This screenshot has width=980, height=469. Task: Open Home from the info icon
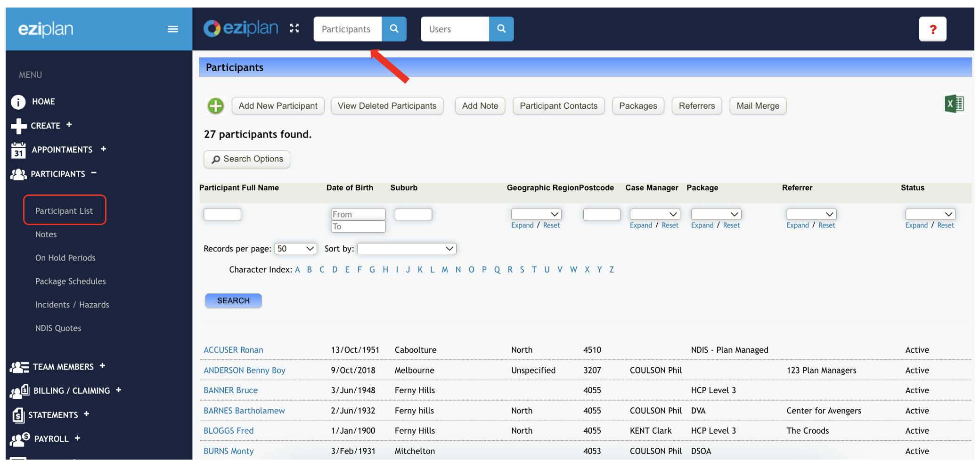(18, 102)
